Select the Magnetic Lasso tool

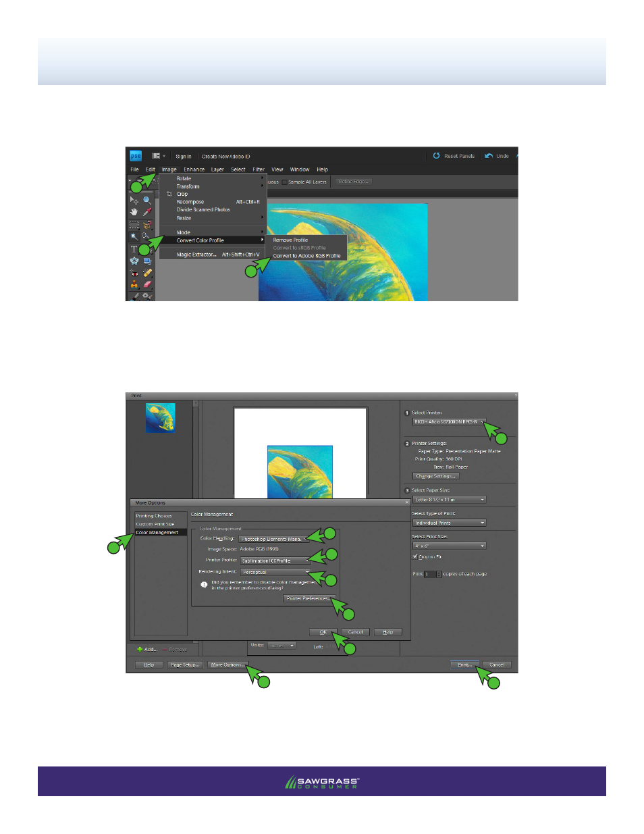pos(146,225)
